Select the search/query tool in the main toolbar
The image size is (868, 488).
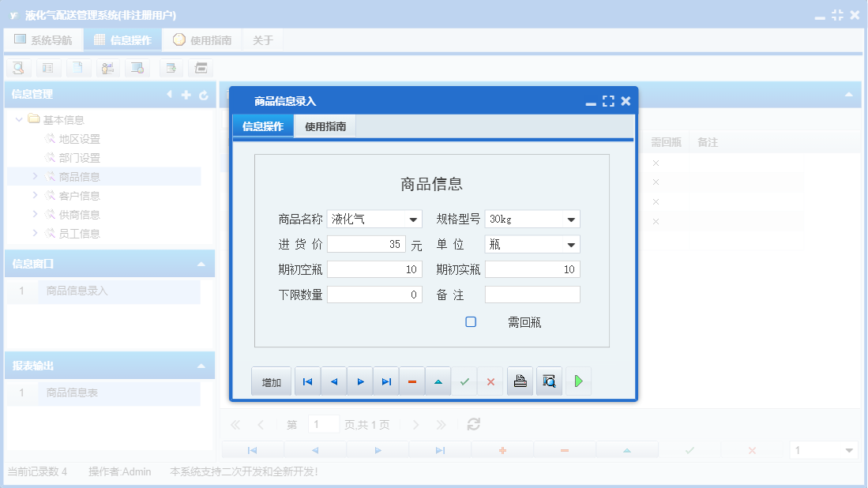click(x=18, y=68)
